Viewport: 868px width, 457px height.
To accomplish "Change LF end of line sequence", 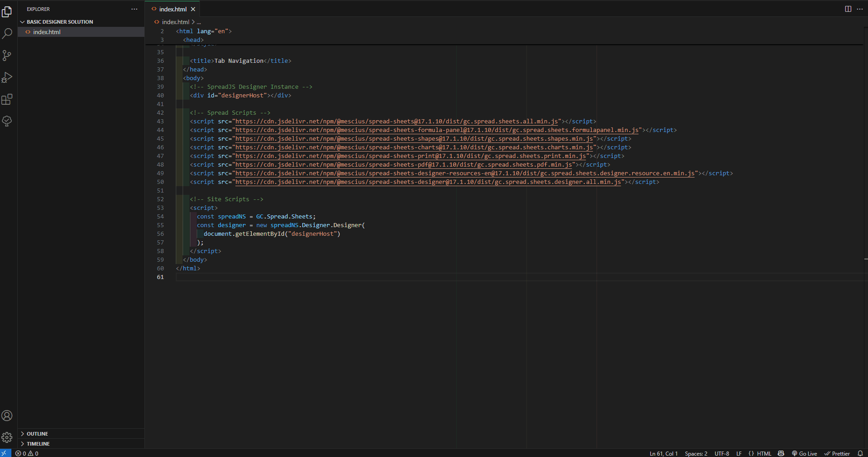I will coord(739,453).
